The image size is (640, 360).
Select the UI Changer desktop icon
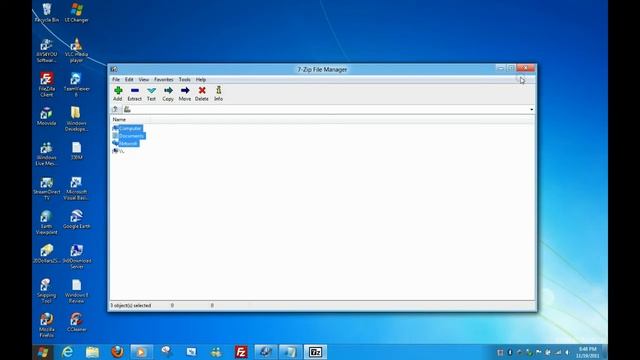(x=76, y=13)
